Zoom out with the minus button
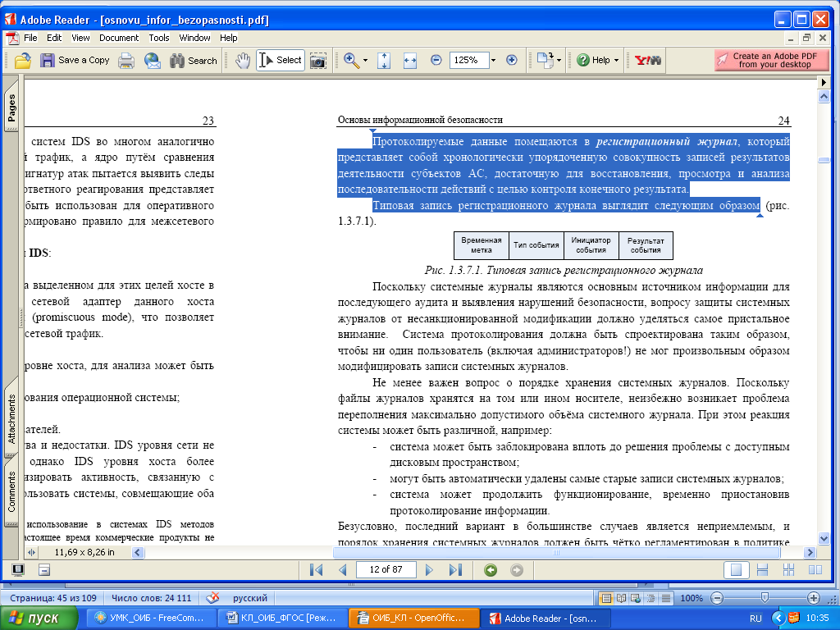 (x=436, y=60)
